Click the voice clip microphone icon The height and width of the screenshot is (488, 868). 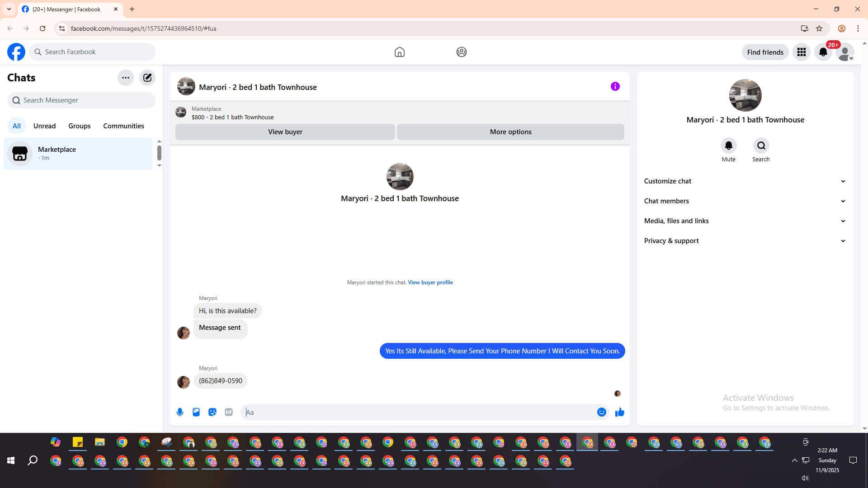coord(180,412)
